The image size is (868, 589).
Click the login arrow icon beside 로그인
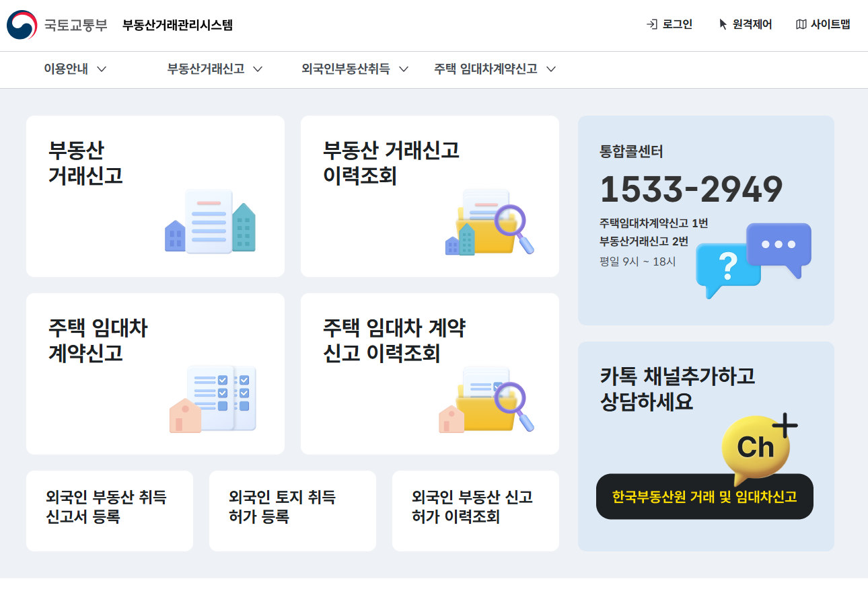tap(651, 25)
